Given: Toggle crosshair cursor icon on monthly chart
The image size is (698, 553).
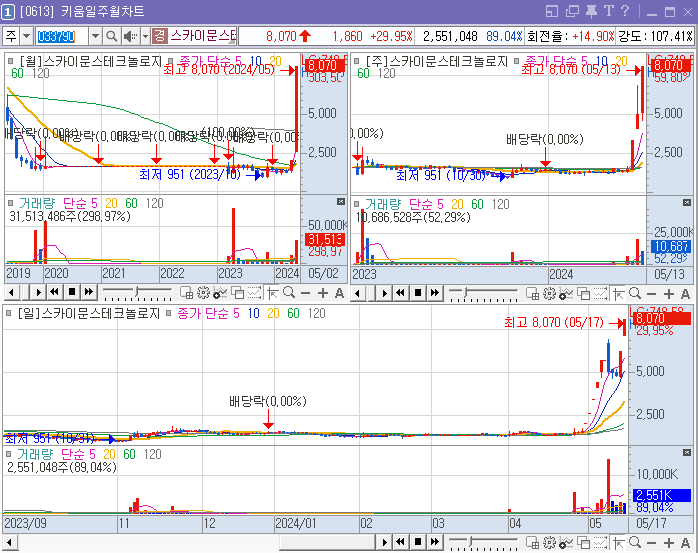Looking at the screenshot, I should pyautogui.click(x=272, y=293).
